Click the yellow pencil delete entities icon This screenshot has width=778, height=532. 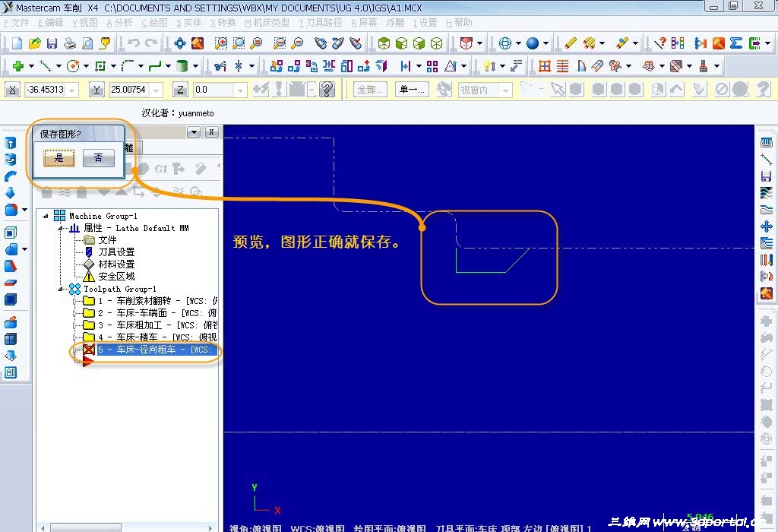570,43
